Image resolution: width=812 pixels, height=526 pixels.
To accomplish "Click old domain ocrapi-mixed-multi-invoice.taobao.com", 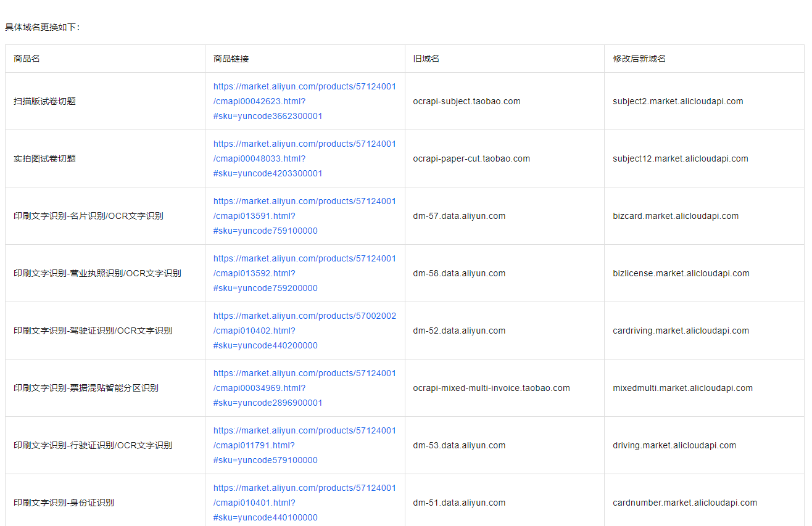I will (x=492, y=388).
